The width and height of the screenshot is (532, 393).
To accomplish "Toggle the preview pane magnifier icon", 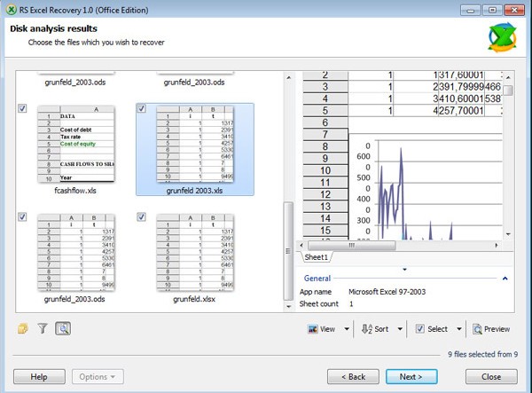I will (x=63, y=328).
